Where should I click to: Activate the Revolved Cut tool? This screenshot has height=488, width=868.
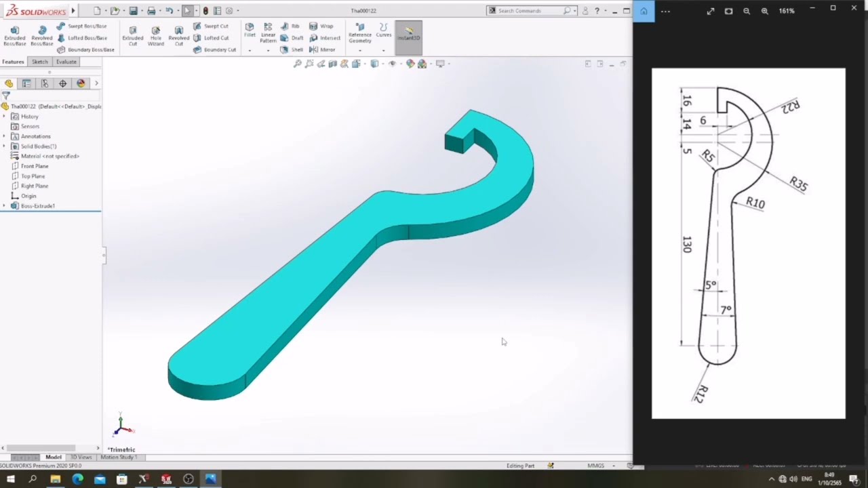[179, 36]
